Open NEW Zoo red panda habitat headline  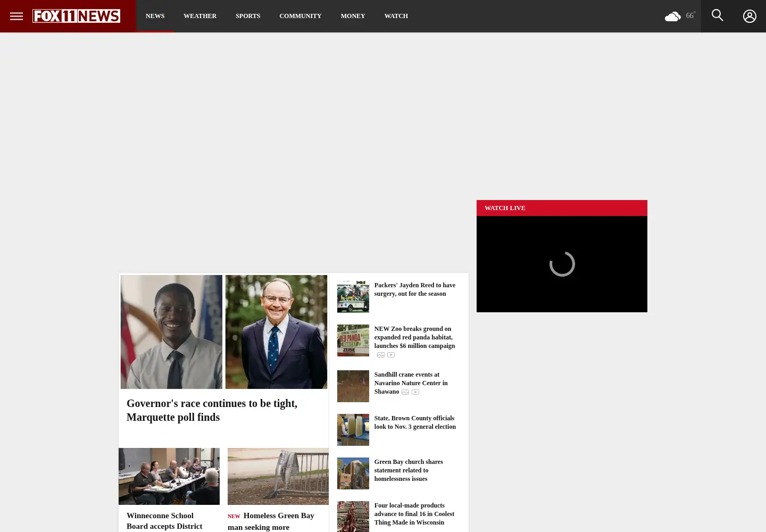tap(414, 337)
